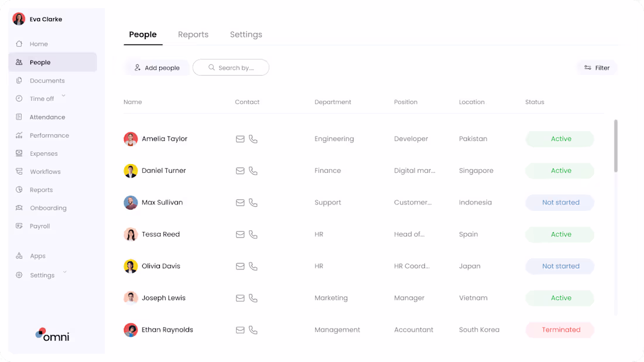The image size is (644, 362).
Task: Click the people list vertical scrollbar
Action: (616, 146)
